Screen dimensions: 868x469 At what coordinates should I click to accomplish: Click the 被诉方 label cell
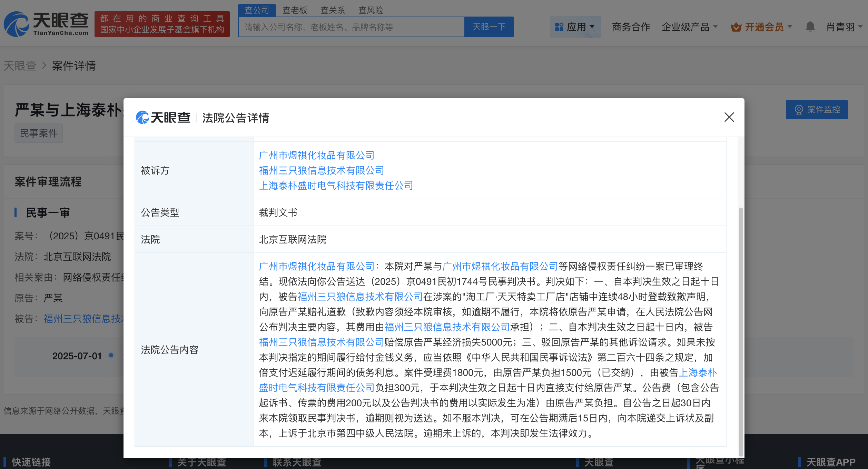coord(194,170)
